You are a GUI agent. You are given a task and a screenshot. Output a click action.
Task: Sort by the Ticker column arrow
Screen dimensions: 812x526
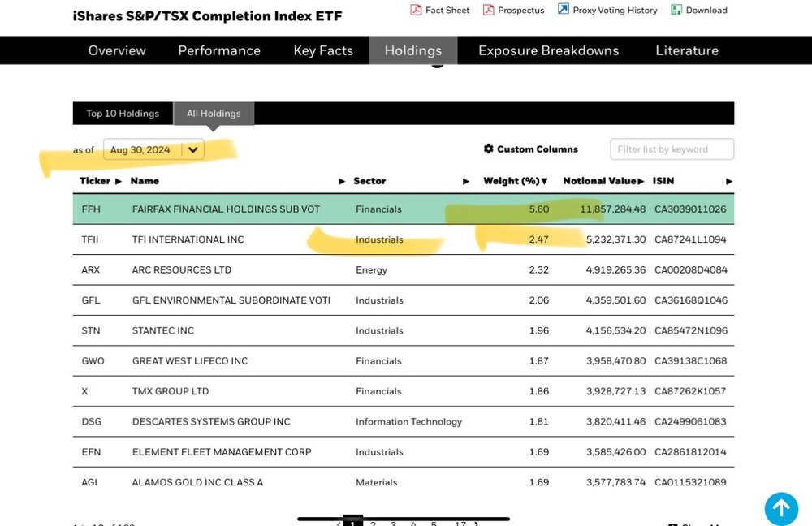pyautogui.click(x=119, y=181)
